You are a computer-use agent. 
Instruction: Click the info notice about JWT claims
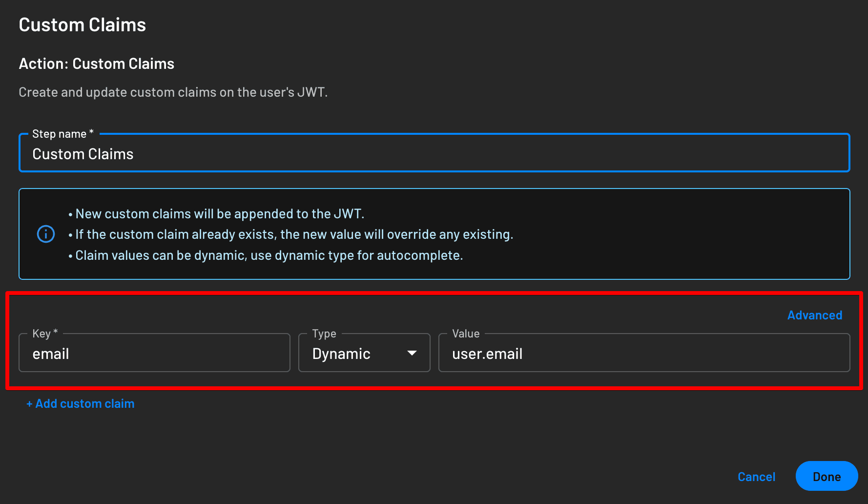tap(434, 234)
